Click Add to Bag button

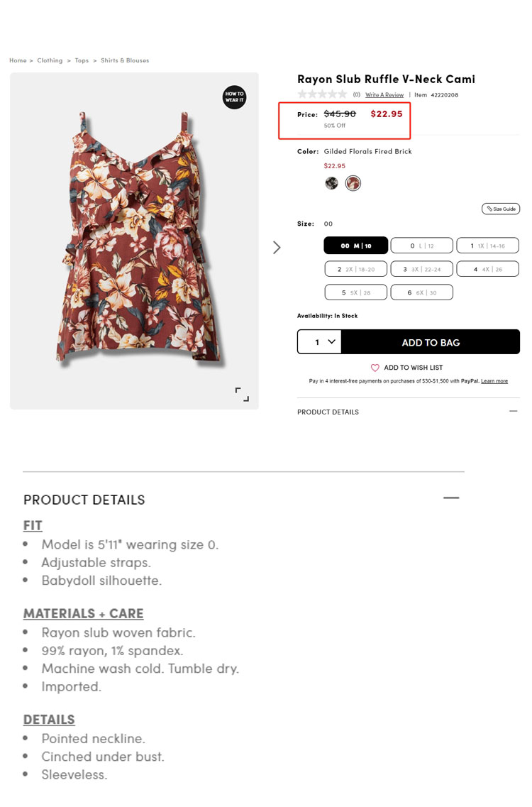[x=431, y=342]
